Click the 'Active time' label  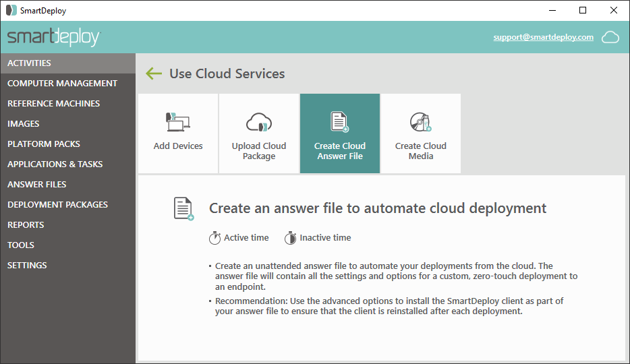point(246,237)
